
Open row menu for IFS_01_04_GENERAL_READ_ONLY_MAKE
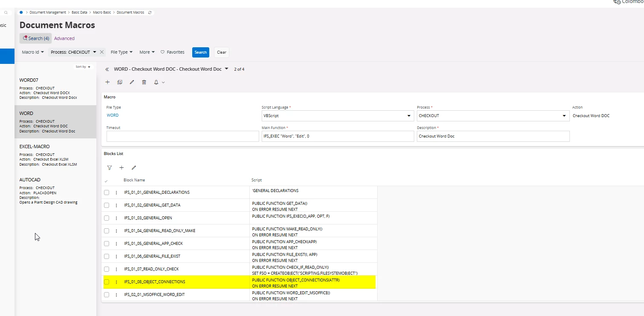(116, 231)
